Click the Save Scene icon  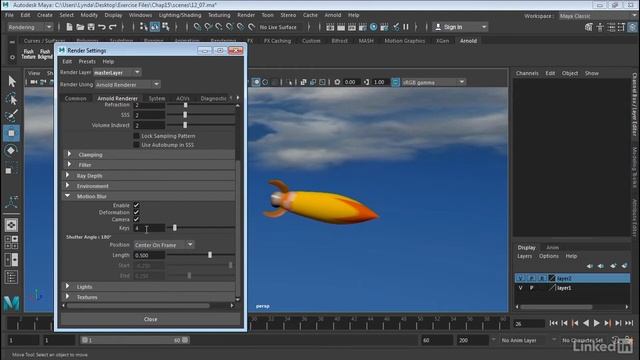[x=91, y=27]
